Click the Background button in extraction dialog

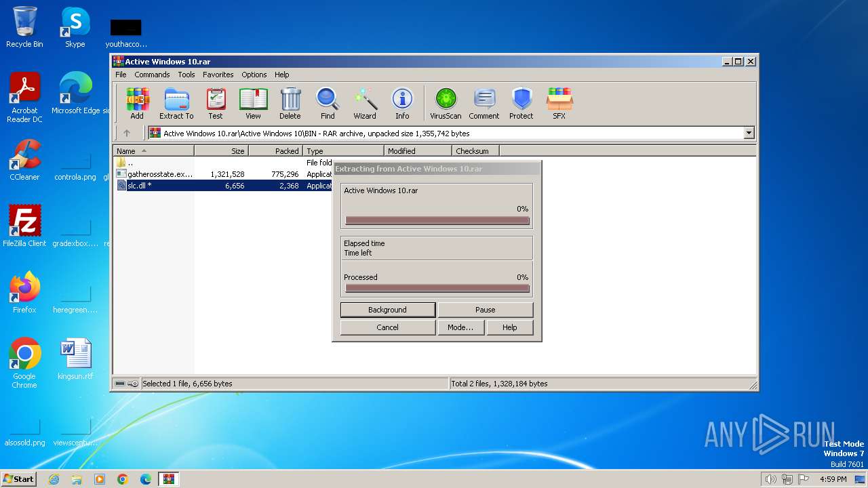coord(387,310)
